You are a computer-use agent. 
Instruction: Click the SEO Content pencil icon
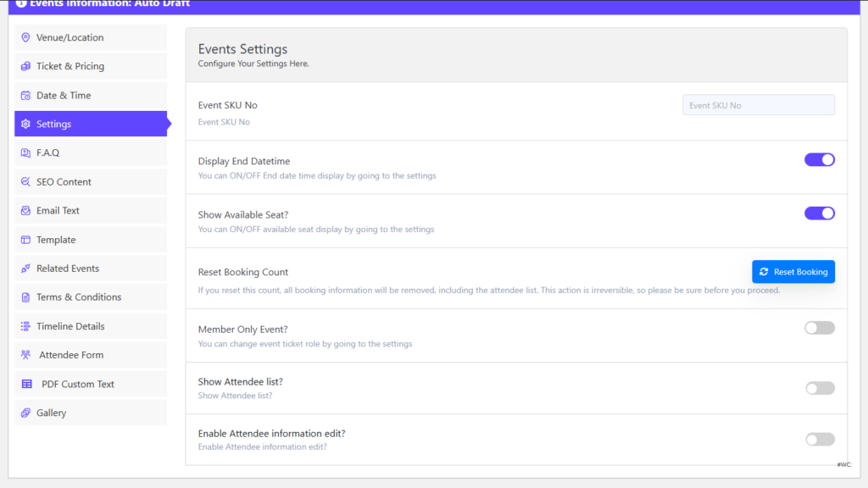point(25,181)
